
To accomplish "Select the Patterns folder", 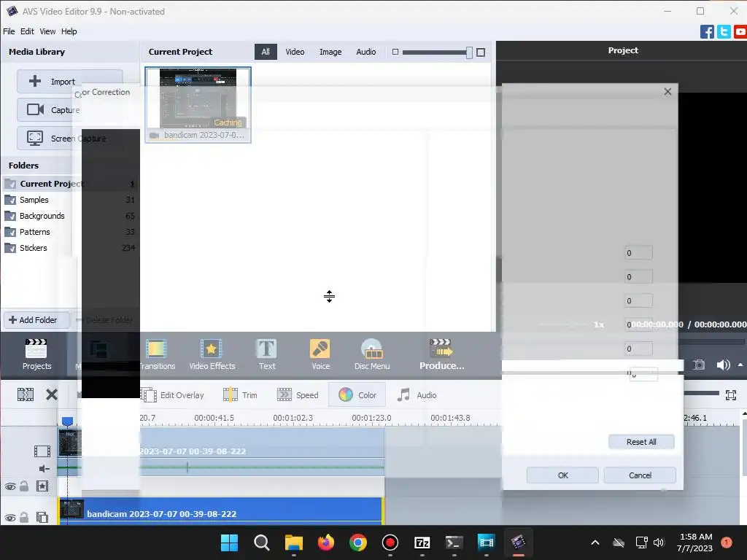I will coord(70,232).
